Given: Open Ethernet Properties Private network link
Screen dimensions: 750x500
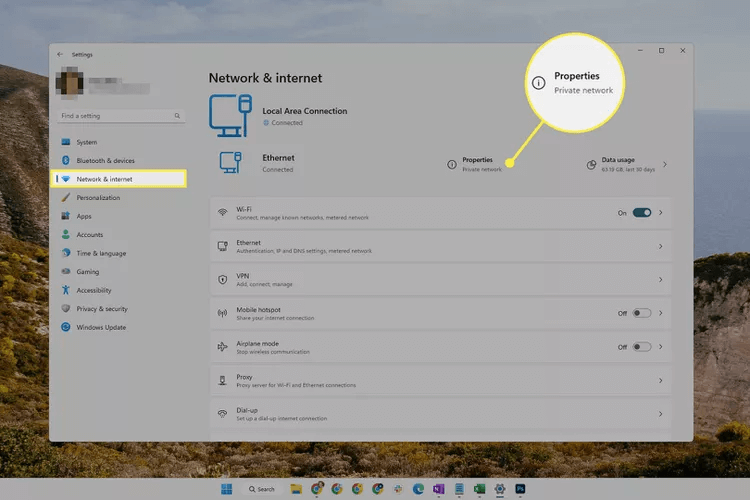Looking at the screenshot, I should (x=474, y=164).
